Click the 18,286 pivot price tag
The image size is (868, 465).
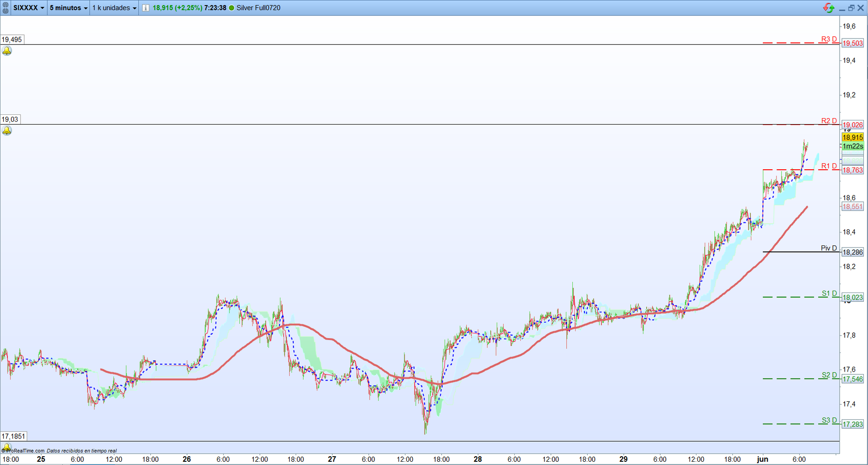(853, 252)
